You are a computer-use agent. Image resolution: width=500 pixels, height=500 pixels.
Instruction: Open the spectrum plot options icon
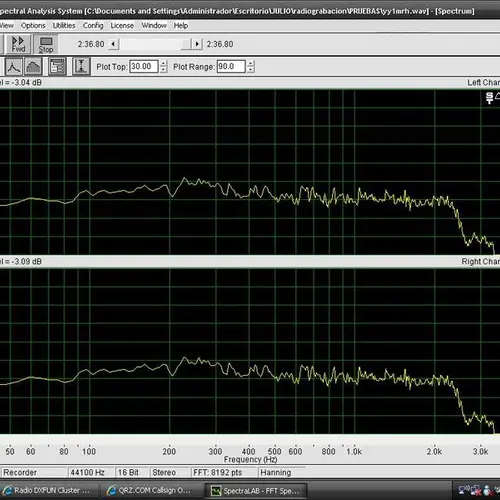(57, 66)
